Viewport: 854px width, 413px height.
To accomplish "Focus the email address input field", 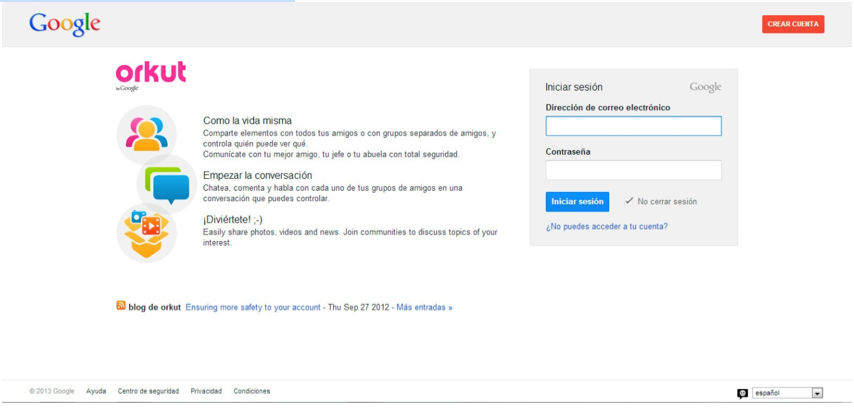I will 633,126.
